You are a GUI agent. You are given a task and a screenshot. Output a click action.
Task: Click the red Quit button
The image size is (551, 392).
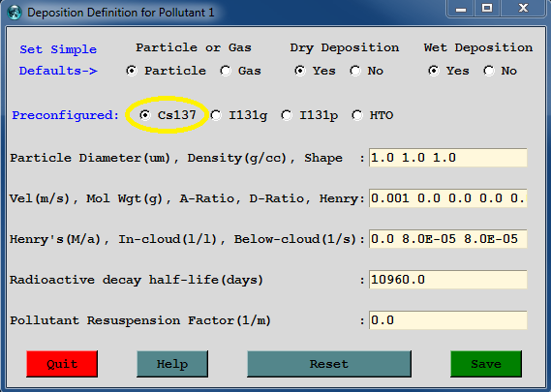pyautogui.click(x=62, y=364)
